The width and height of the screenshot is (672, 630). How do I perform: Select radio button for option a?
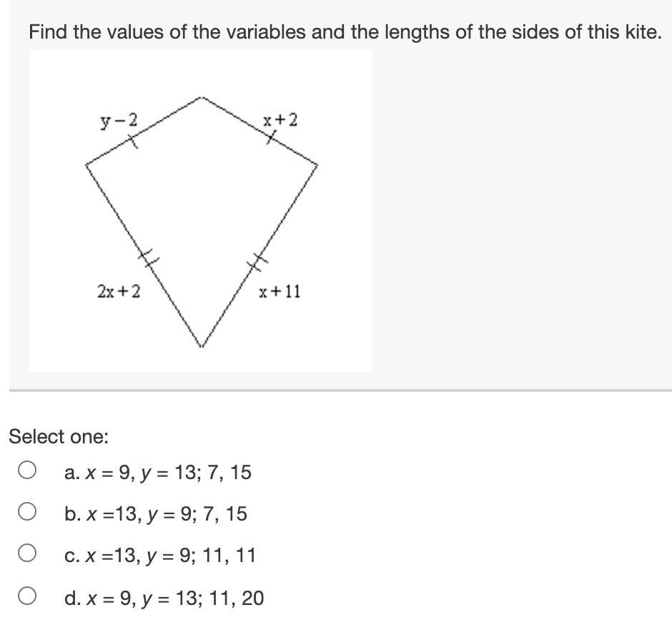pyautogui.click(x=27, y=470)
